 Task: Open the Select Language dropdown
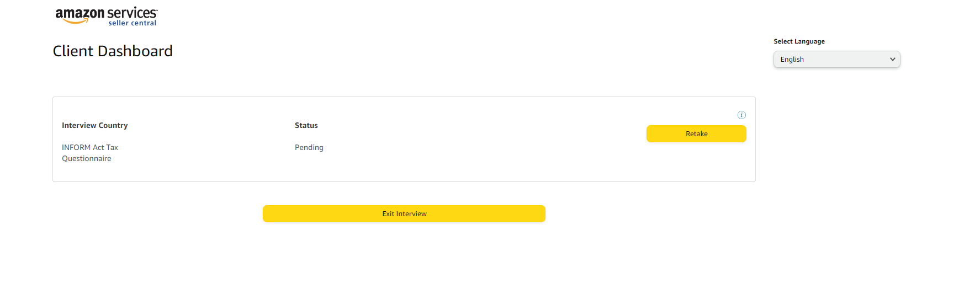pos(837,59)
